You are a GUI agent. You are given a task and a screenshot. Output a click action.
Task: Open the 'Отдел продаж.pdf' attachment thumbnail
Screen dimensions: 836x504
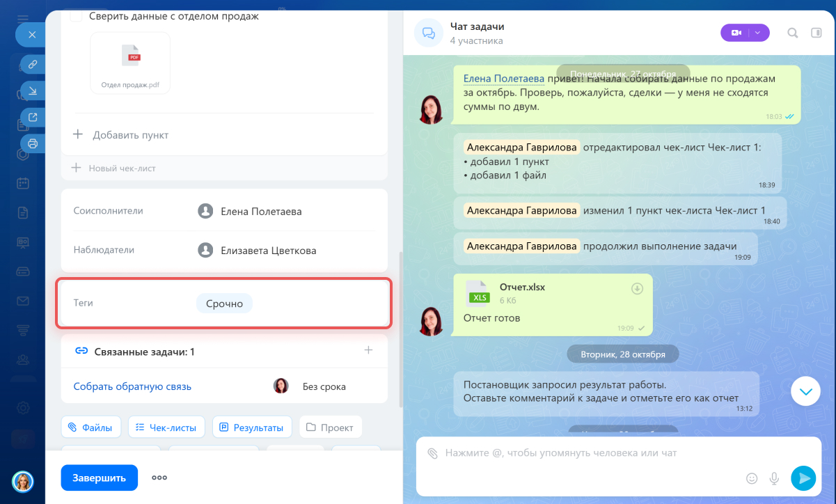[x=130, y=63]
